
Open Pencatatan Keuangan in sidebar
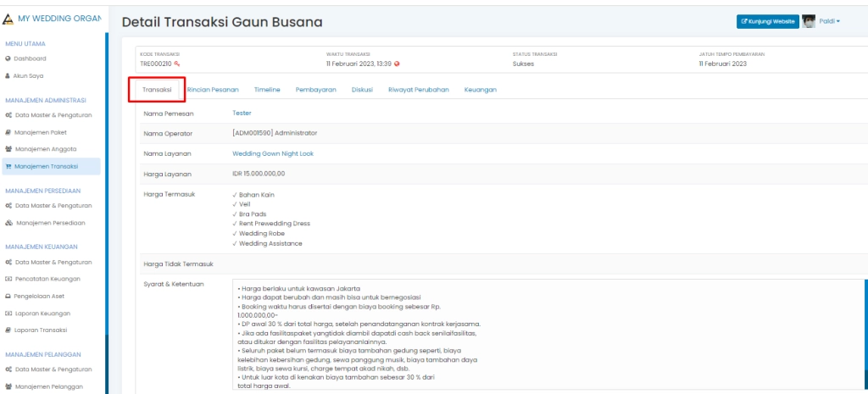(53, 279)
